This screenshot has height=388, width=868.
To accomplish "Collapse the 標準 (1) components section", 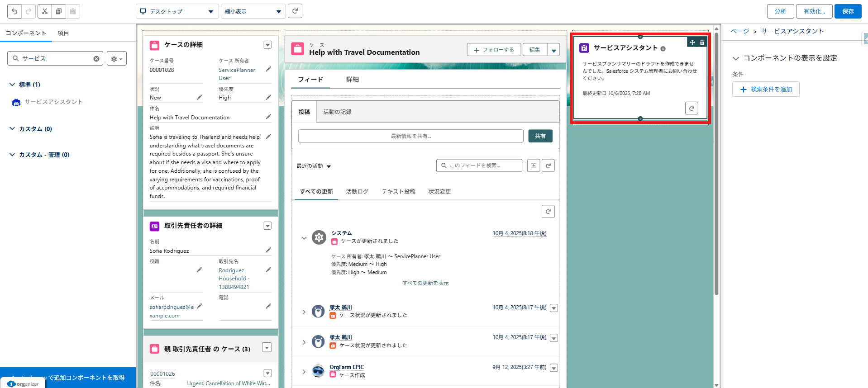I will pos(12,85).
